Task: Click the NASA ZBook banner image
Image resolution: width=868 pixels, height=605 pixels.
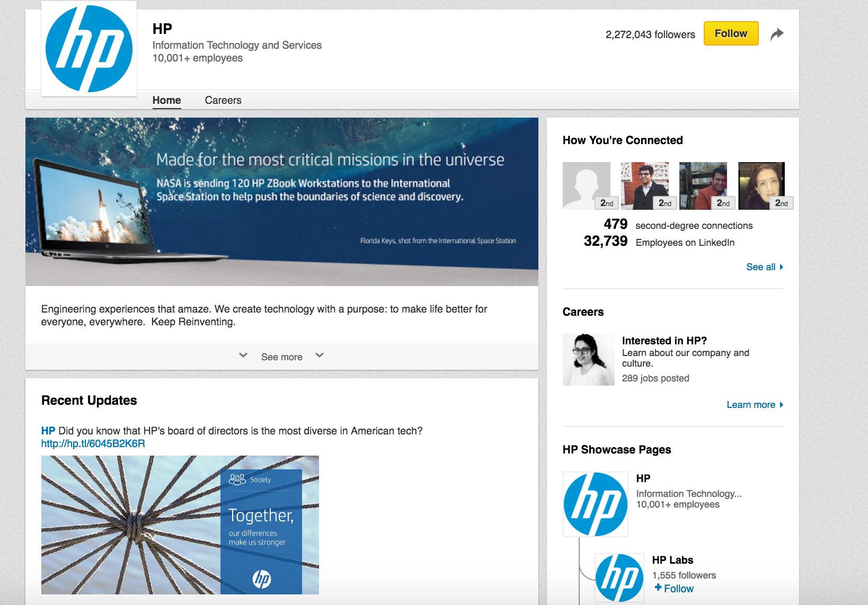Action: [x=281, y=201]
